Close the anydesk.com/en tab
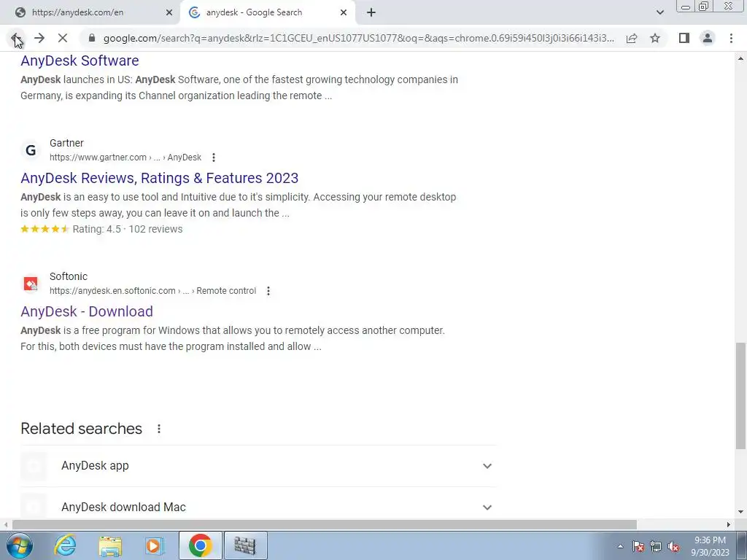 click(x=169, y=12)
